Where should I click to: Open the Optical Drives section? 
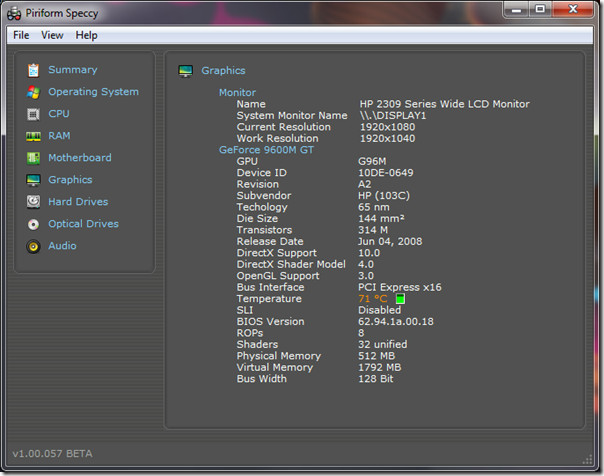(83, 223)
